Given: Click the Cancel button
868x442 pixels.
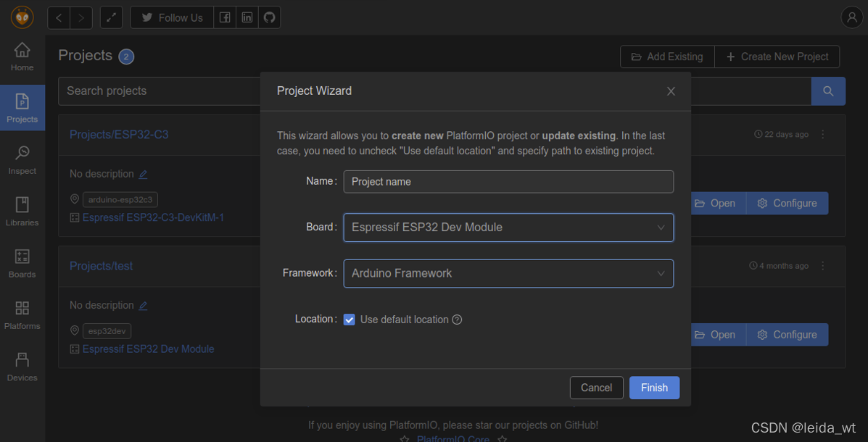Looking at the screenshot, I should click(597, 388).
